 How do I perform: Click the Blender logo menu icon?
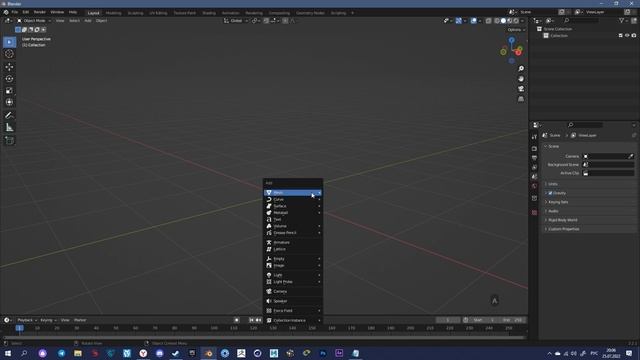click(6, 12)
